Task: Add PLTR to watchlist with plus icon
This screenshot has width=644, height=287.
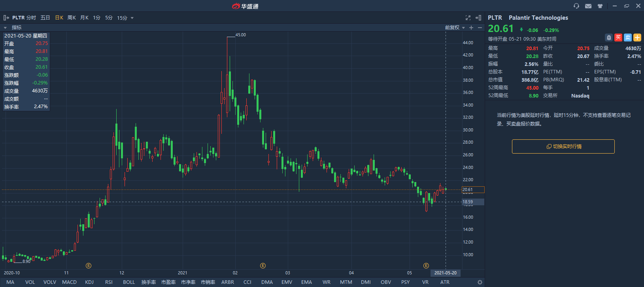Action: (637, 38)
